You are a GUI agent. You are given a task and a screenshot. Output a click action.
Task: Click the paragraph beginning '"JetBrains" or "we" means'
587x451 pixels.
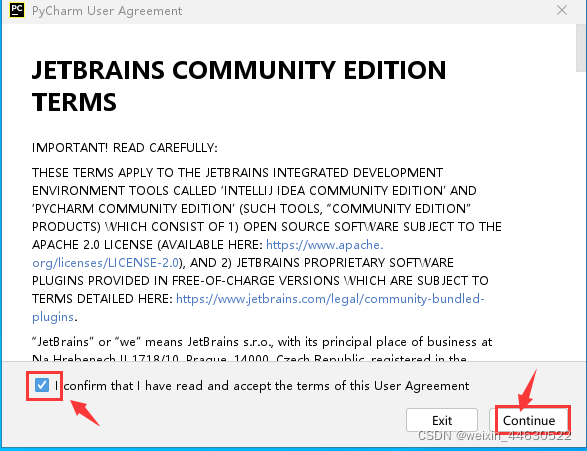tap(262, 350)
